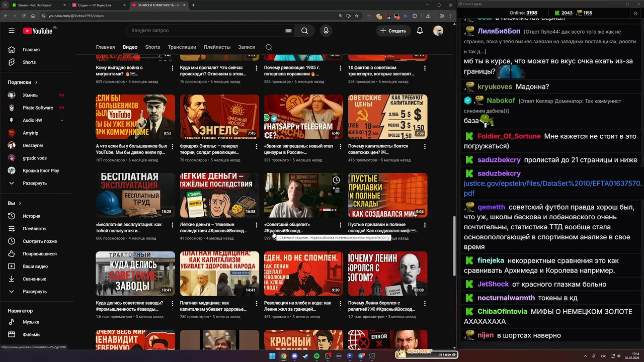Open options menu for «Бесплатная эксплуатация» video
This screenshot has width=644, height=362.
coord(173,225)
